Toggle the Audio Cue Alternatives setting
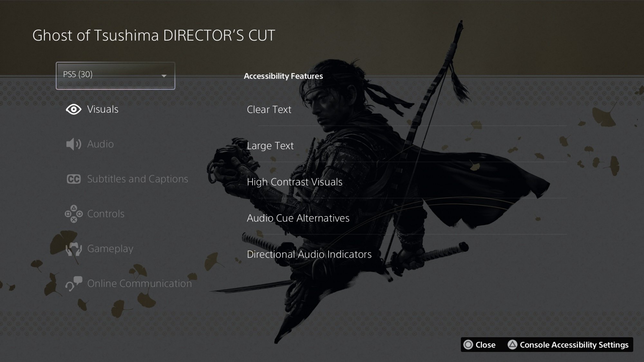Image resolution: width=644 pixels, height=362 pixels. (298, 218)
